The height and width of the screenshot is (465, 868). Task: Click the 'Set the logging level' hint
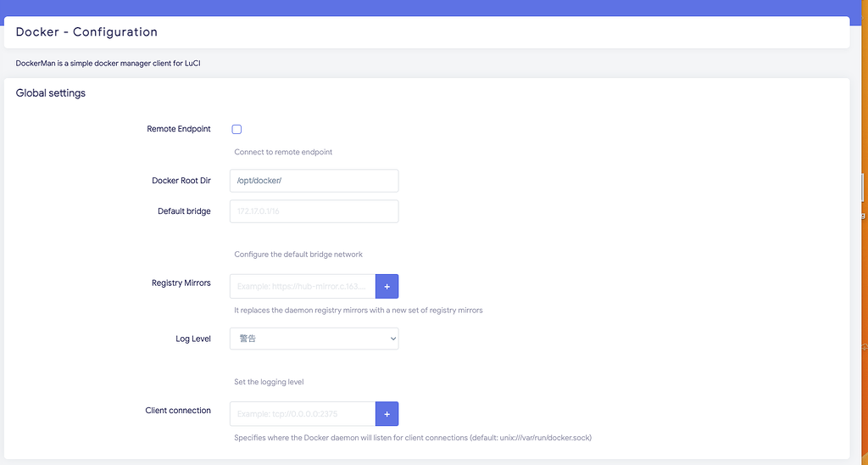269,382
